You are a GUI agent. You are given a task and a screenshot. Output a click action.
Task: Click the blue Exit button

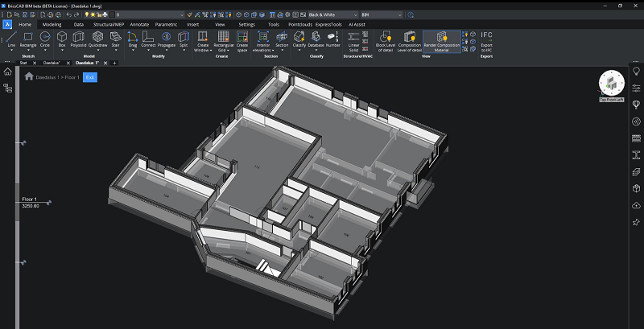coord(89,77)
